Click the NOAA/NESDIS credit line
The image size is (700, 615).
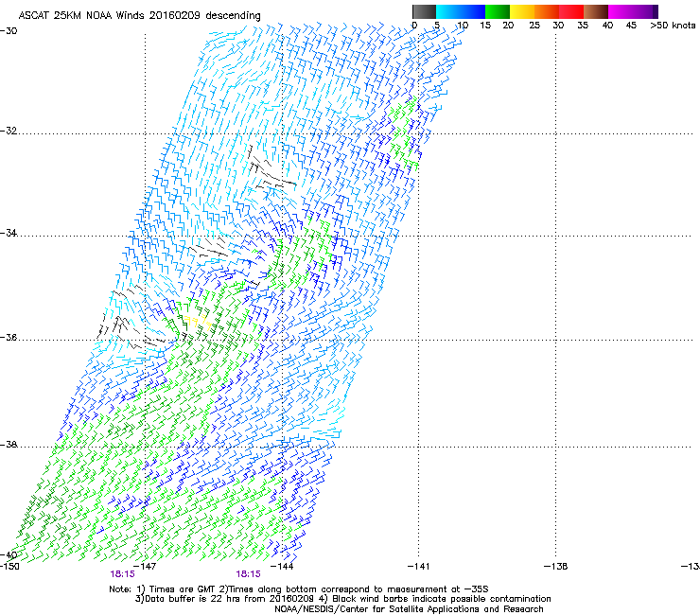point(409,609)
